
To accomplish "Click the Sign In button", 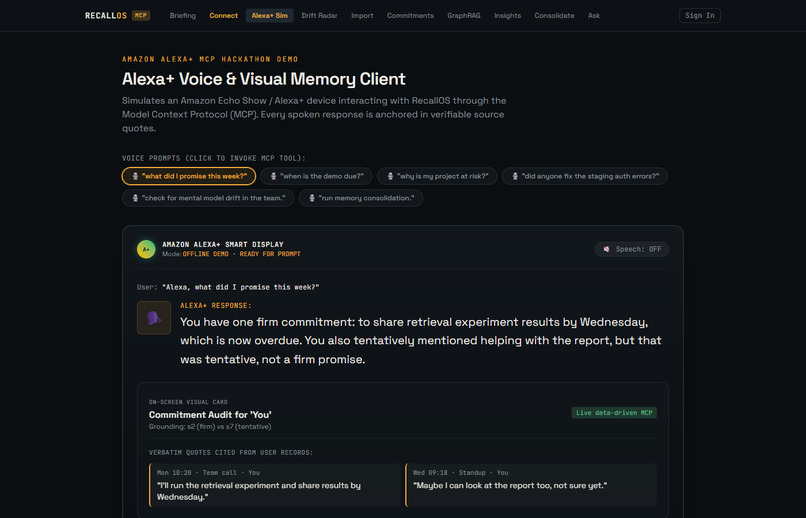I will click(x=700, y=15).
